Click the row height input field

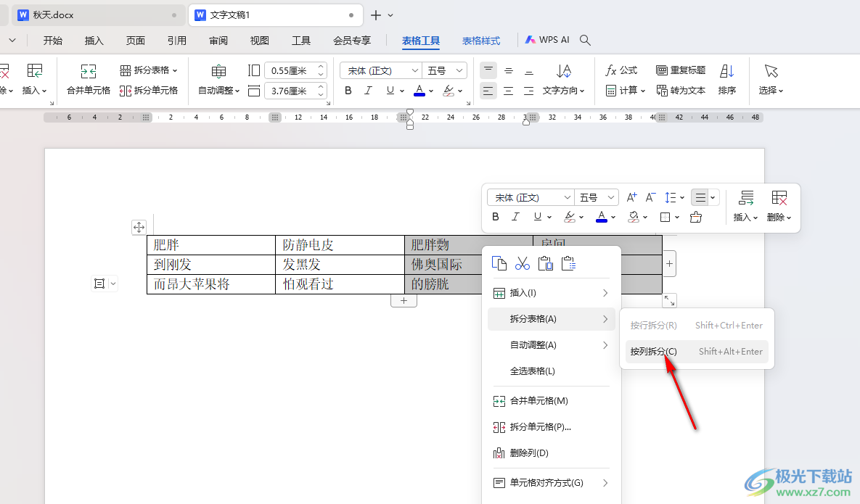click(x=289, y=70)
